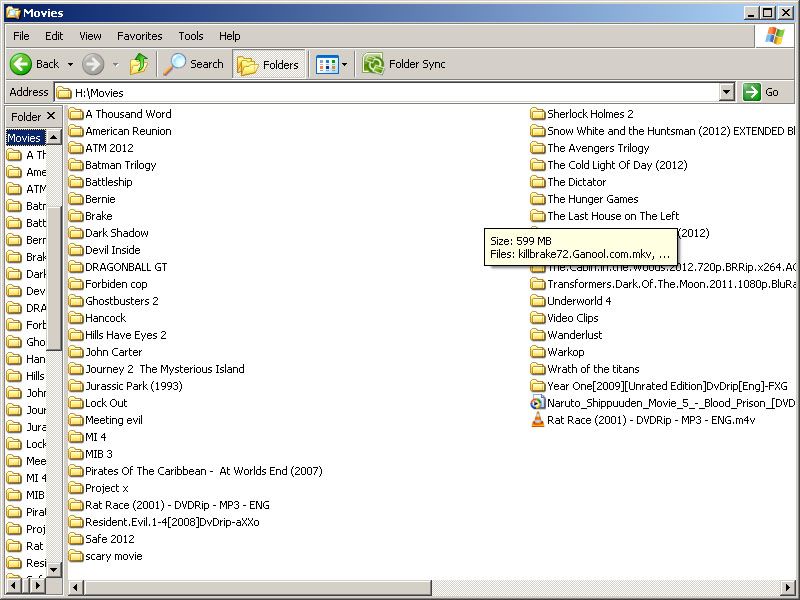800x600 pixels.
Task: Click the Go button
Action: point(761,92)
